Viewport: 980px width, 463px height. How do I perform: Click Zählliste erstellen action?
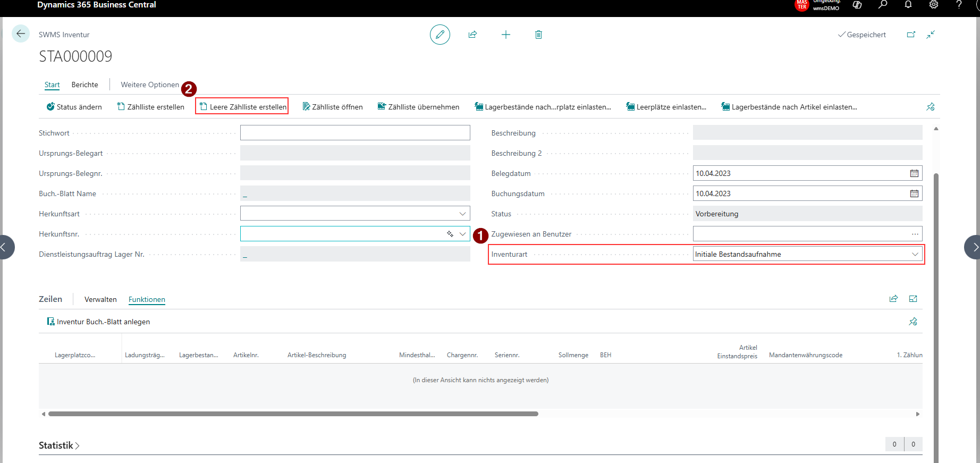[151, 107]
